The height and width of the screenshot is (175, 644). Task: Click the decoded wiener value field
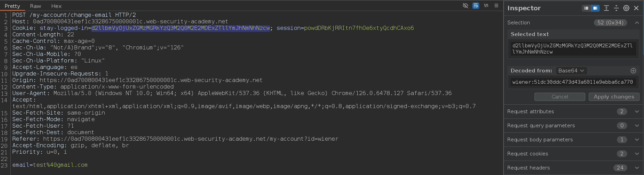572,82
